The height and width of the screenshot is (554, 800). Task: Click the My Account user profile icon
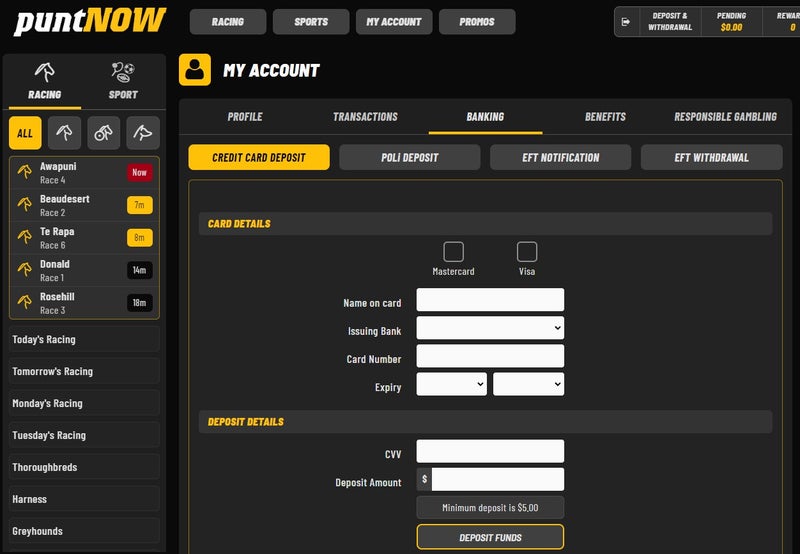[195, 70]
